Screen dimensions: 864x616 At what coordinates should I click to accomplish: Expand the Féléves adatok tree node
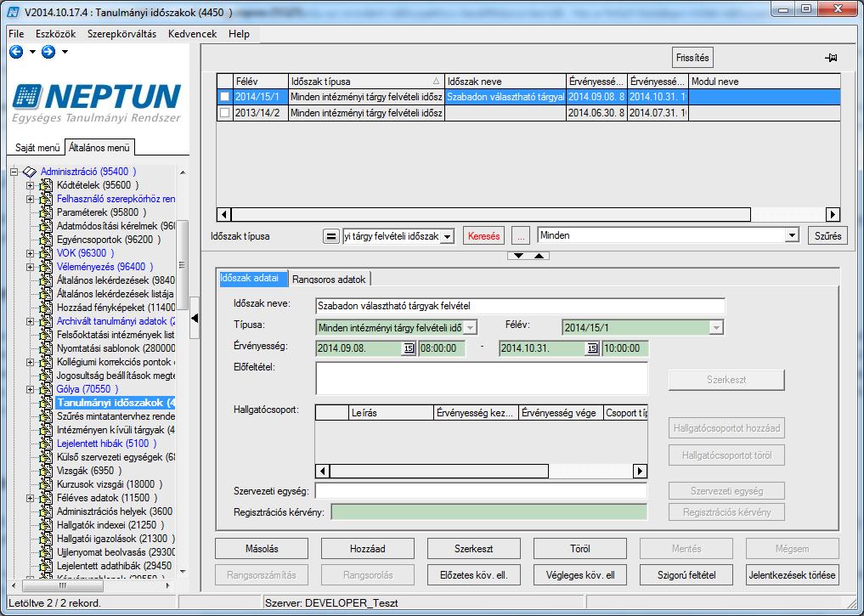click(31, 498)
